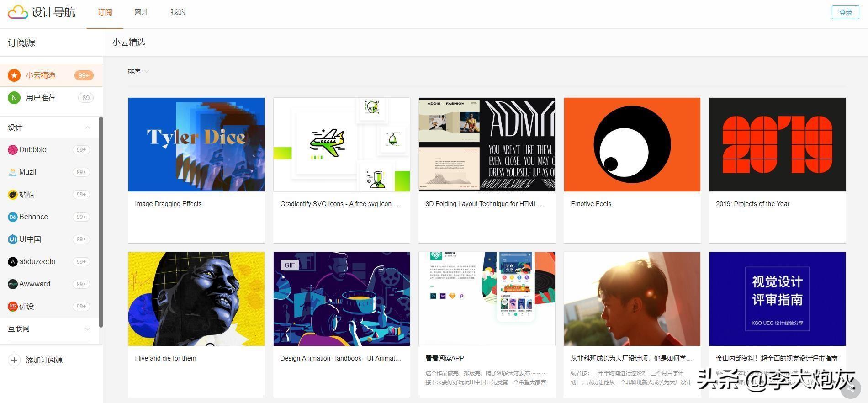Viewport: 868px width, 403px height.
Task: Open the 优设 source icon
Action: (x=13, y=307)
